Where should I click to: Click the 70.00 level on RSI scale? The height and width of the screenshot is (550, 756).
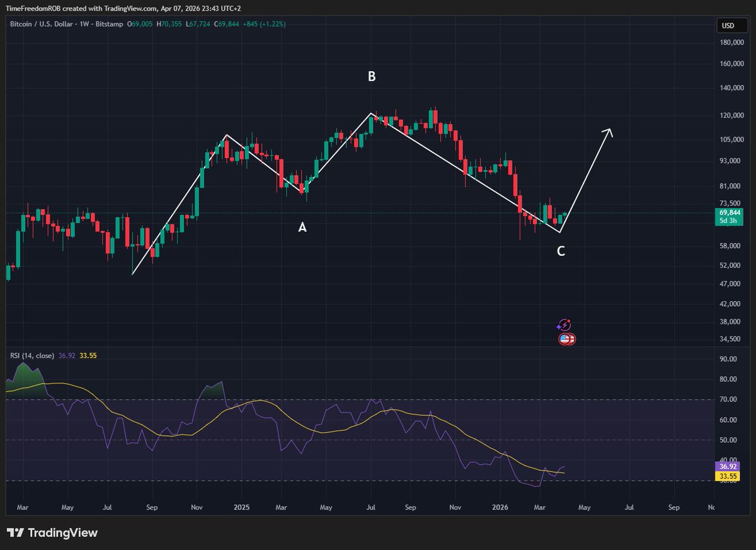(728, 399)
